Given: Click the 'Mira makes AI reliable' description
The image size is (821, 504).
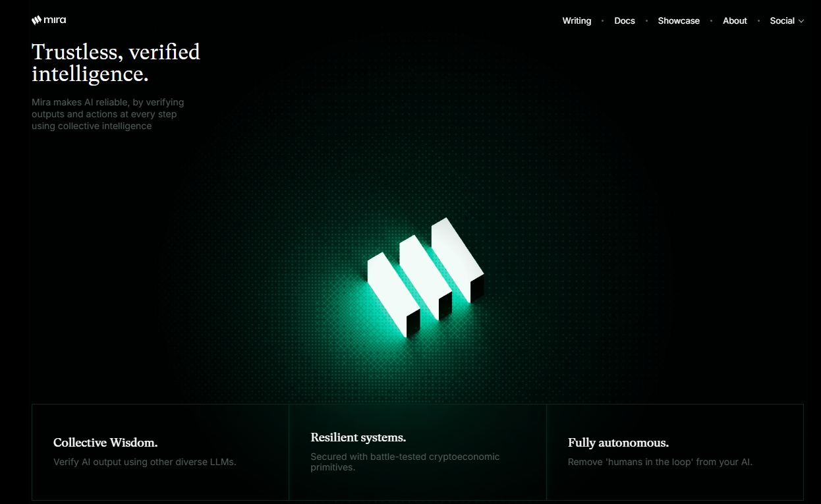Looking at the screenshot, I should (108, 114).
